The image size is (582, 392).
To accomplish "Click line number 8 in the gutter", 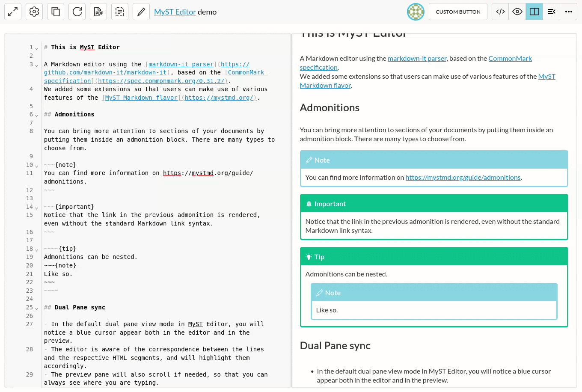I will click(31, 131).
